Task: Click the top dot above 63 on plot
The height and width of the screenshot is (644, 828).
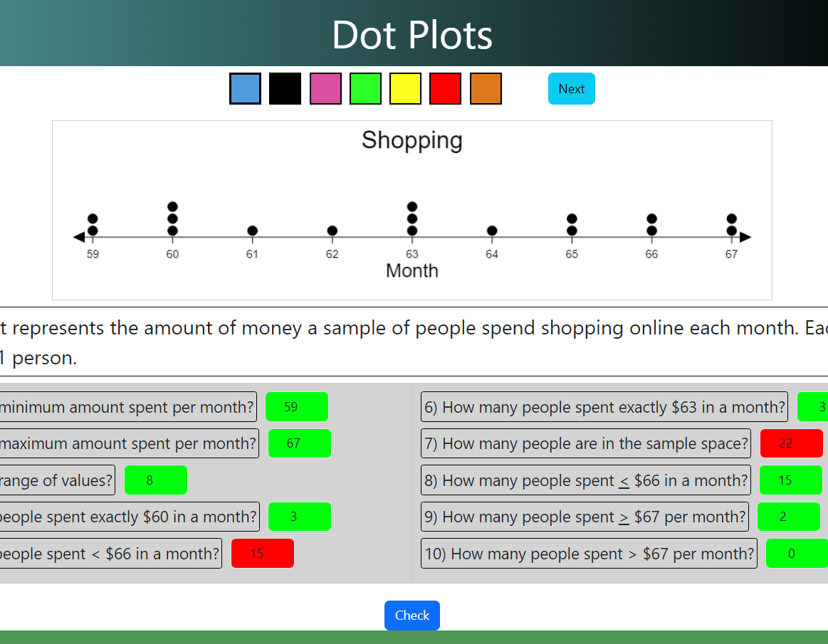Action: coord(412,206)
